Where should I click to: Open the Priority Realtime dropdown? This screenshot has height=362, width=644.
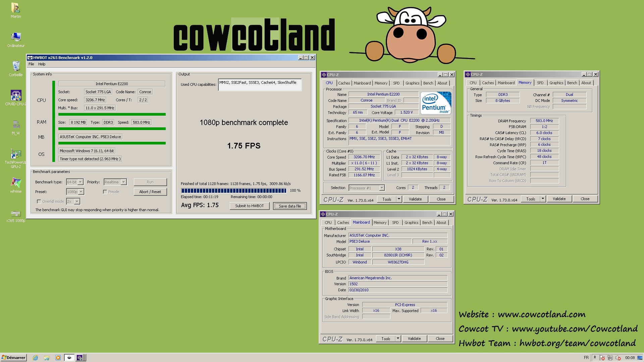(x=124, y=182)
